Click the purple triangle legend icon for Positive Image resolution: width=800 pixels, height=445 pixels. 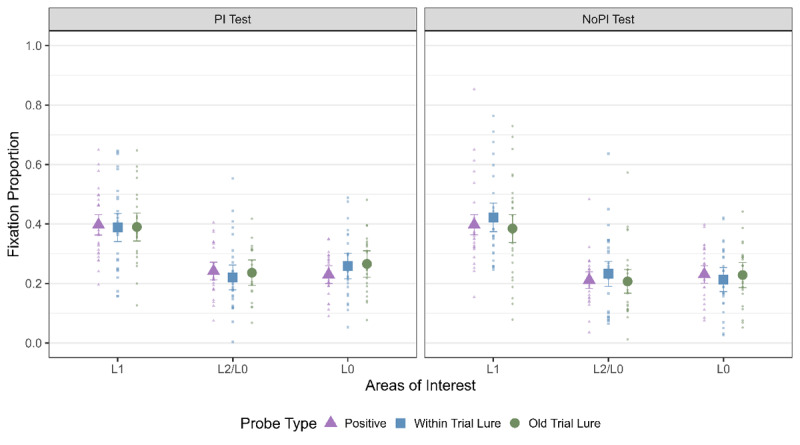click(x=331, y=422)
